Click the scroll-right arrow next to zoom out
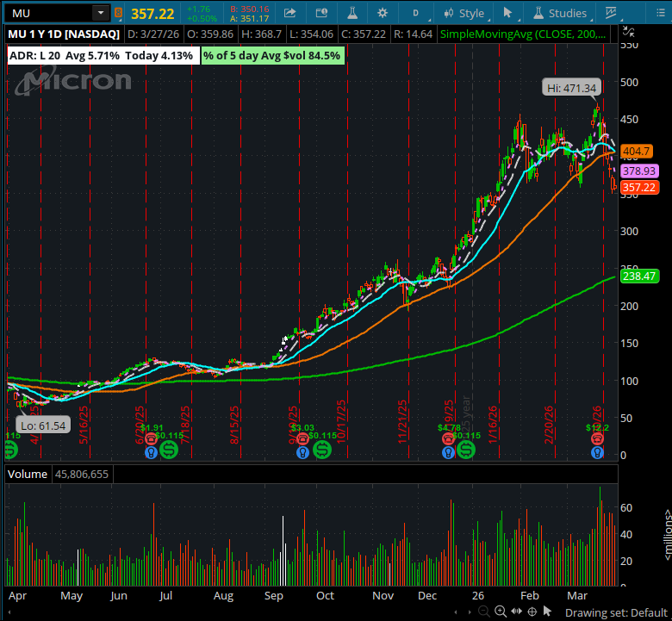Screen dimensions: 672x621 coord(470,612)
